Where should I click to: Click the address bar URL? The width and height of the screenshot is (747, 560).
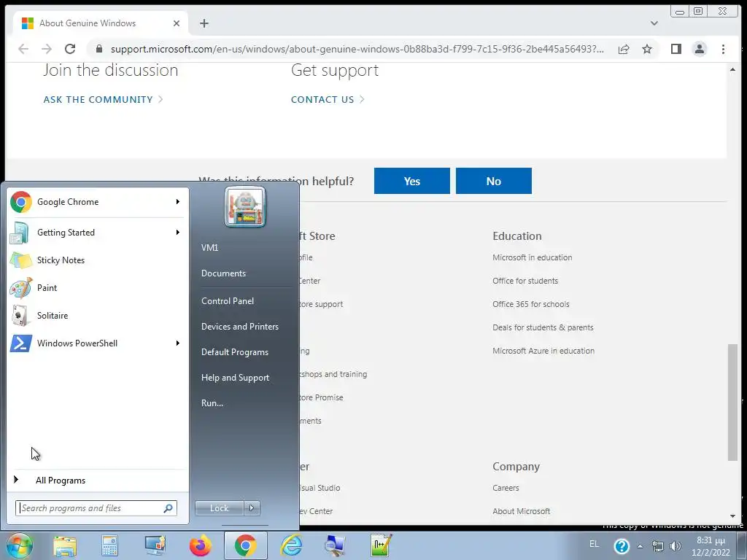pyautogui.click(x=357, y=49)
